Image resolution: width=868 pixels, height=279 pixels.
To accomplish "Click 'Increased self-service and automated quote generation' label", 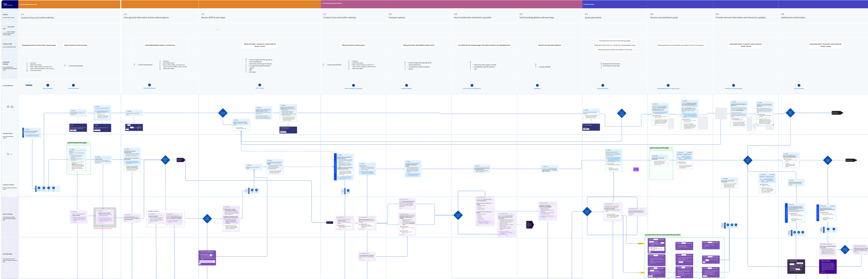I will point(663,235).
